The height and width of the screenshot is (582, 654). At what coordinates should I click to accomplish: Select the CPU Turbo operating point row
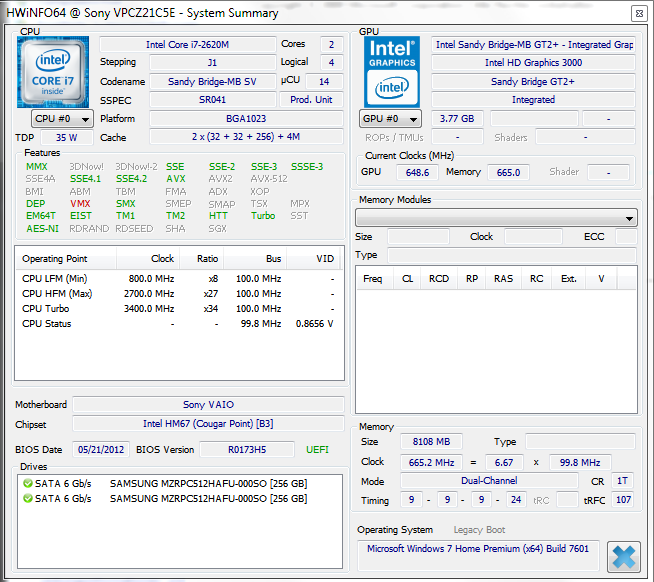click(x=179, y=309)
